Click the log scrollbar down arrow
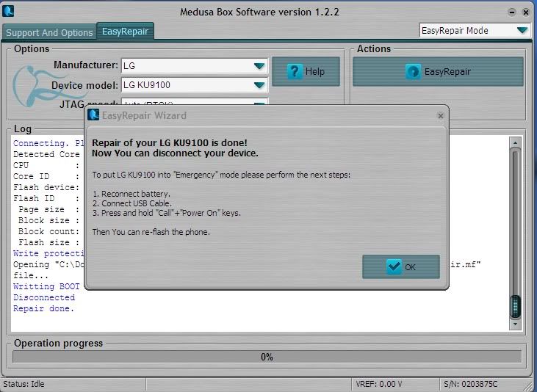This screenshot has height=392, width=537. 515,324
